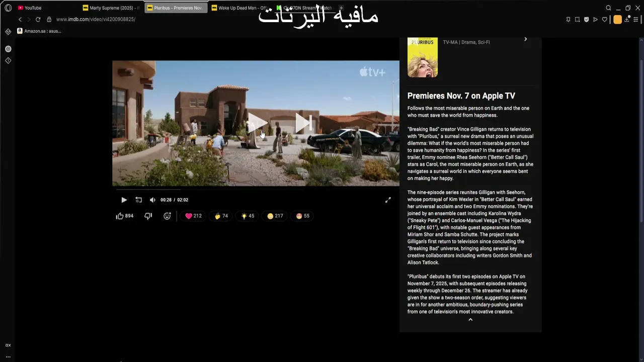Take a snapshot with the capture icon

[577, 20]
